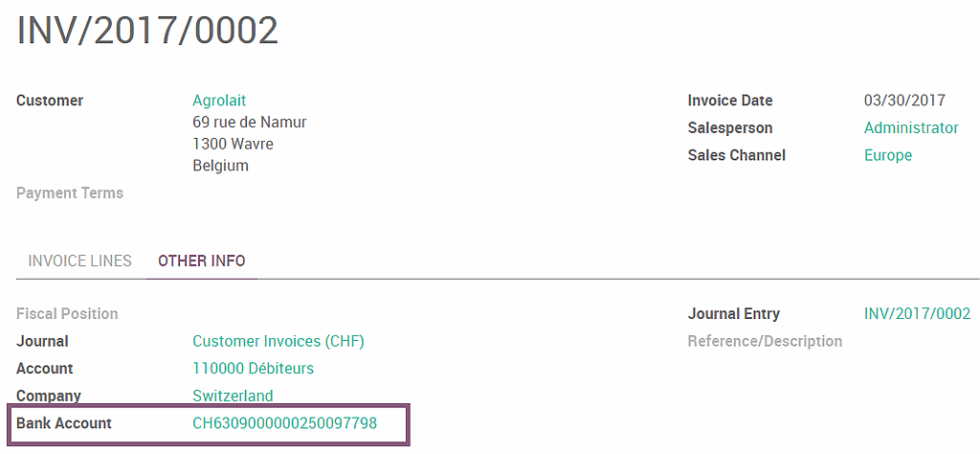Switch to the Invoice Lines tab
Viewport: 980px width, 454px height.
click(x=79, y=261)
